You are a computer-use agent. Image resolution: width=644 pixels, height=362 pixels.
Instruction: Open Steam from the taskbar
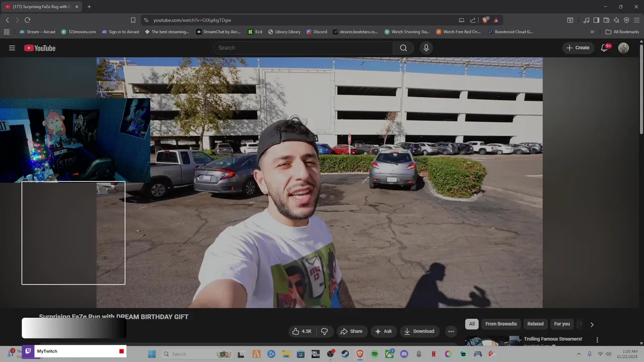[x=345, y=354]
